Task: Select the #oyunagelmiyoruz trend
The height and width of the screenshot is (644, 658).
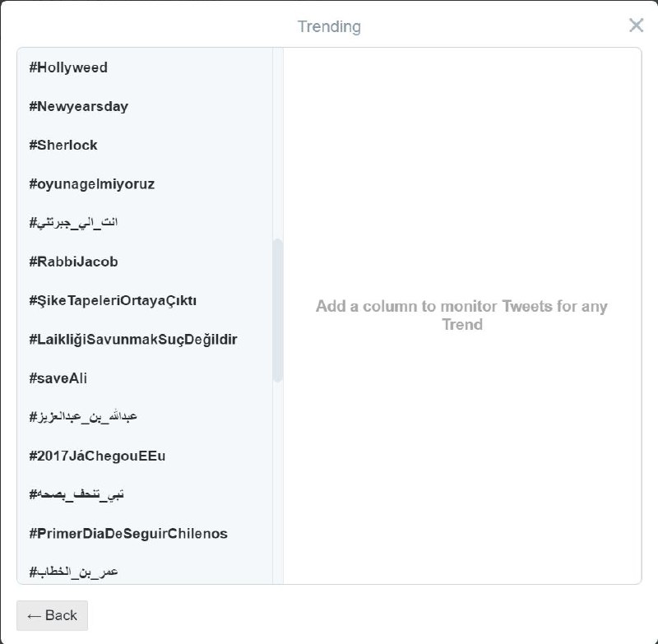Action: coord(90,184)
